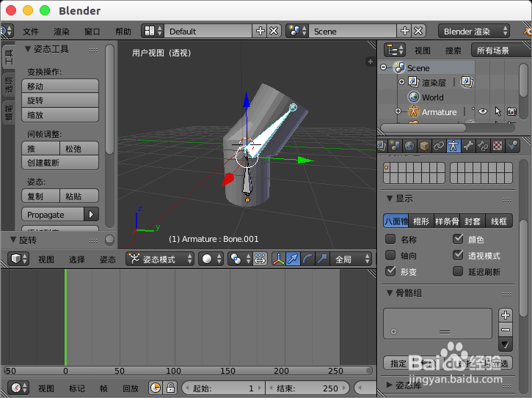532x398 pixels.
Task: Toggle Armature visibility eye icon
Action: click(x=483, y=111)
